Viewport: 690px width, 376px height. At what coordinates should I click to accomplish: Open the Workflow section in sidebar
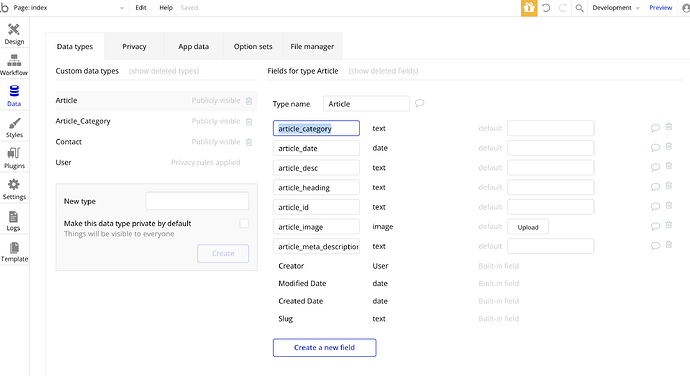coord(14,65)
